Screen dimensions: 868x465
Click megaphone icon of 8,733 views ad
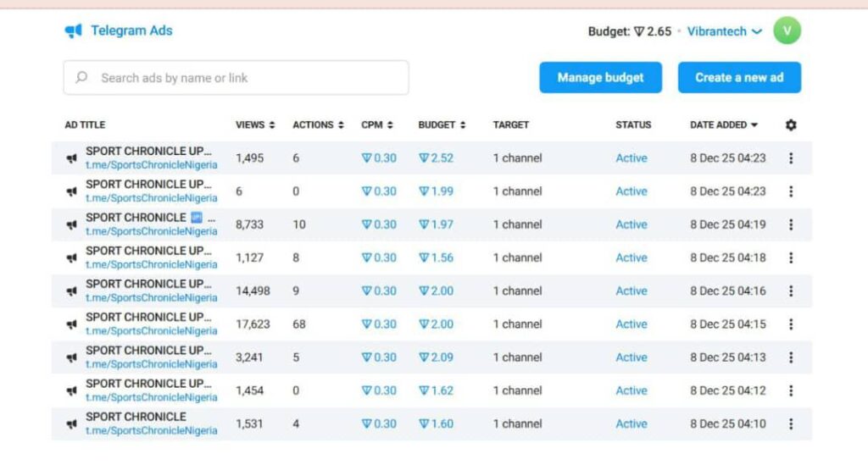(71, 225)
